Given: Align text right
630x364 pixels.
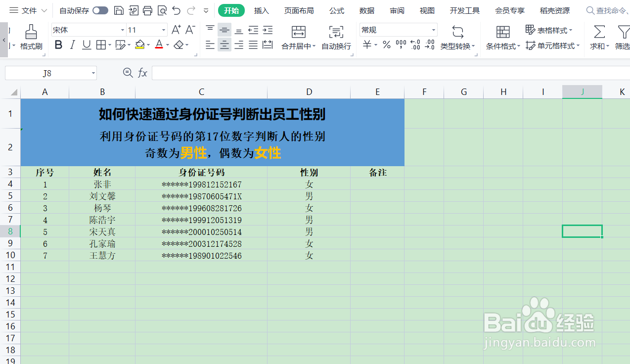Looking at the screenshot, I should [239, 45].
